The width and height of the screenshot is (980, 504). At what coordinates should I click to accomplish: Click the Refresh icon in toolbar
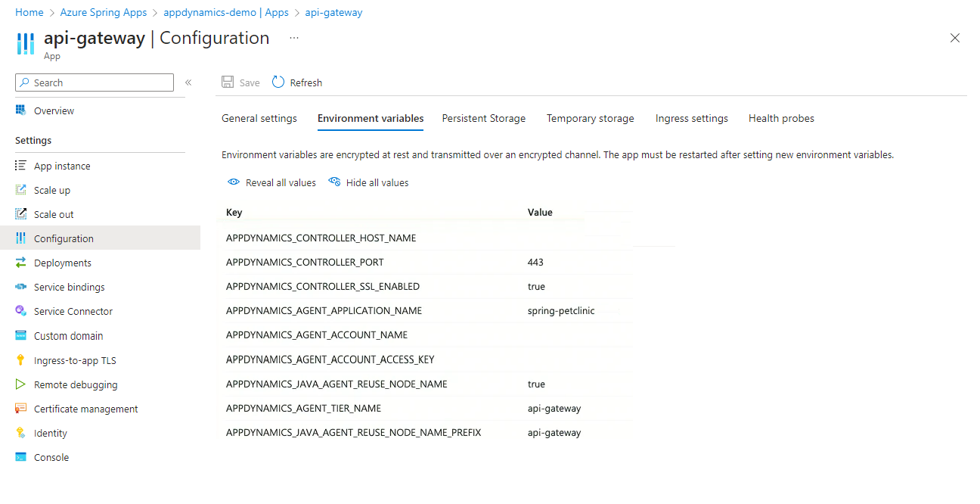[x=278, y=82]
